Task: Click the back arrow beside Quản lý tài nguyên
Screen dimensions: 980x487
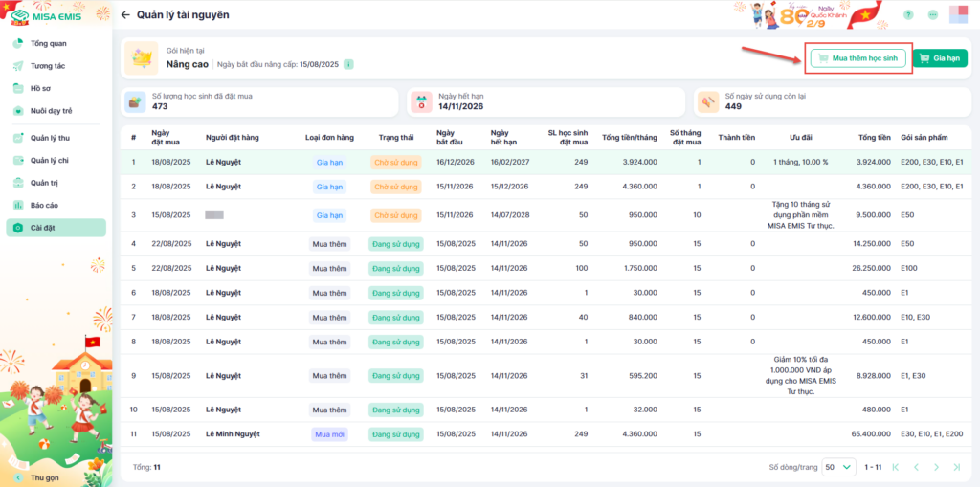Action: coord(125,15)
